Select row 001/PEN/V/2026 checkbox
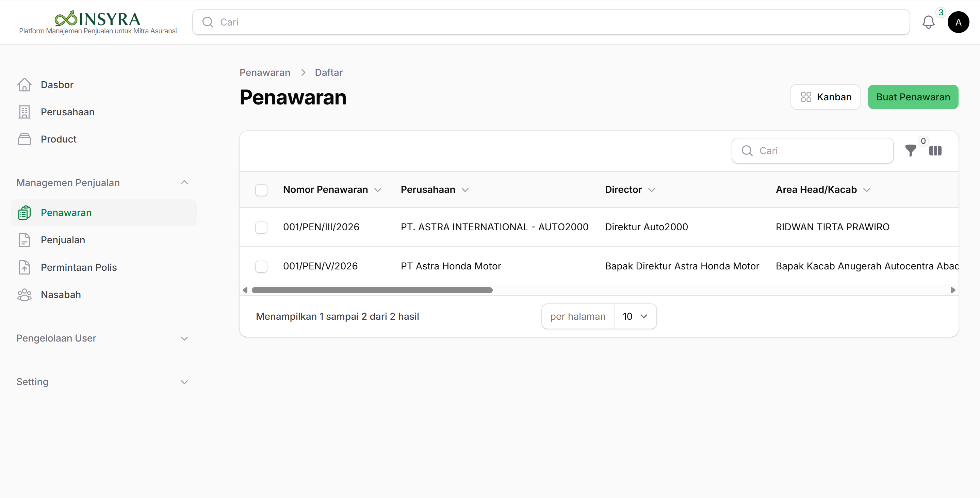 click(261, 266)
